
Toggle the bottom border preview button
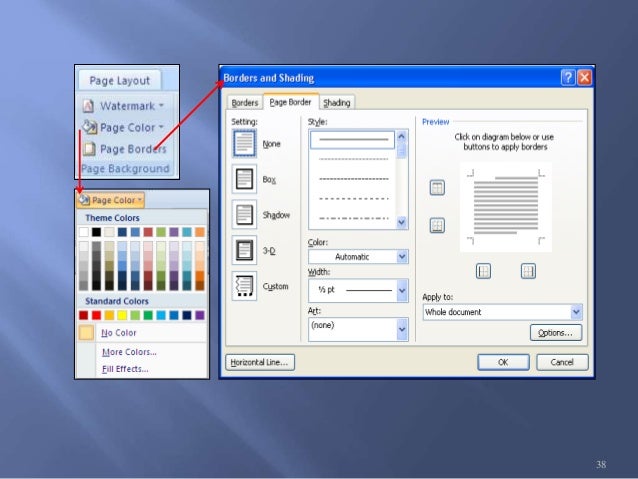(x=437, y=225)
